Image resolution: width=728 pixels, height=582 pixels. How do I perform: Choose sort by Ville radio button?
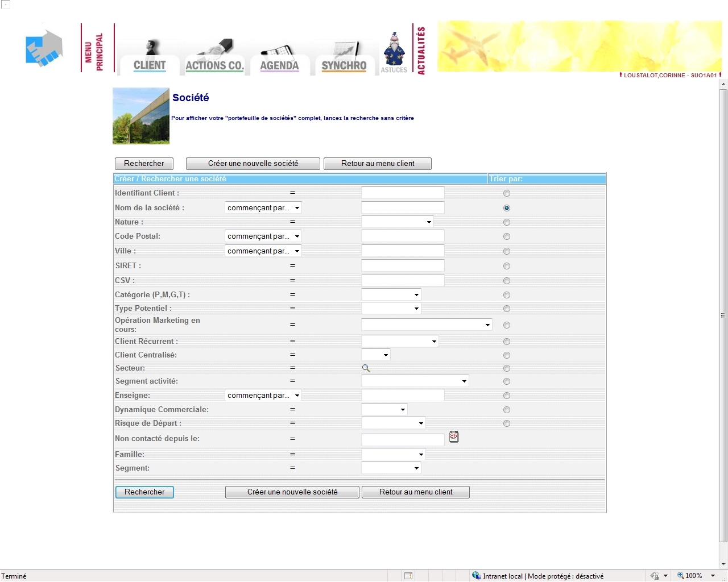507,251
